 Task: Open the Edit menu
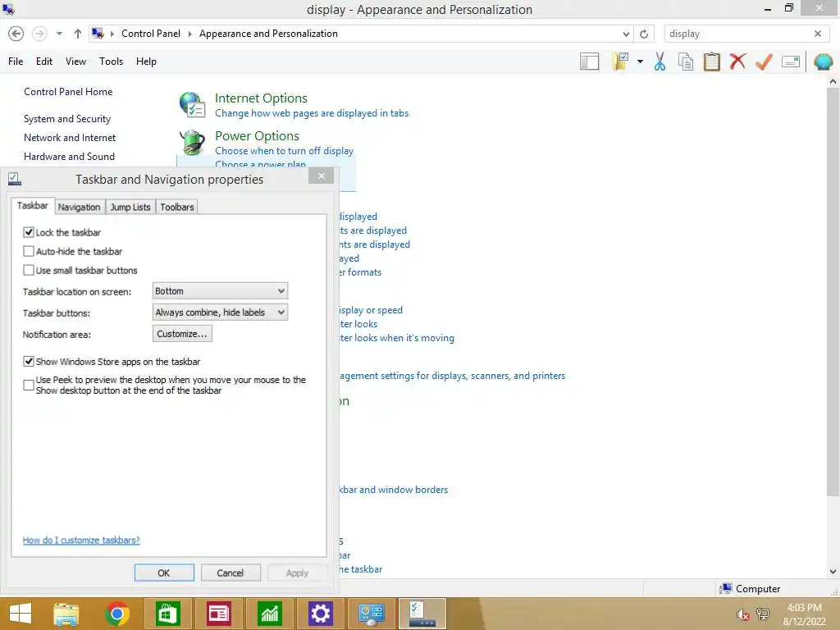tap(44, 61)
